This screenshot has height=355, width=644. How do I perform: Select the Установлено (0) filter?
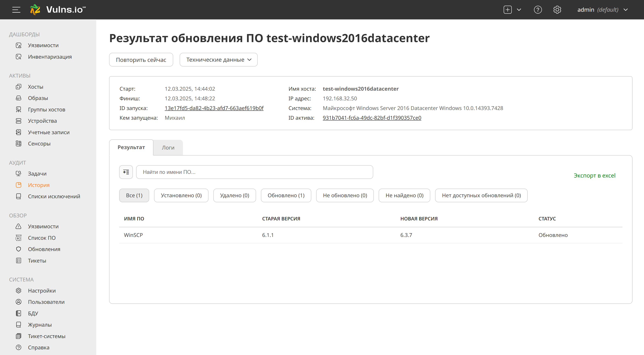point(181,195)
